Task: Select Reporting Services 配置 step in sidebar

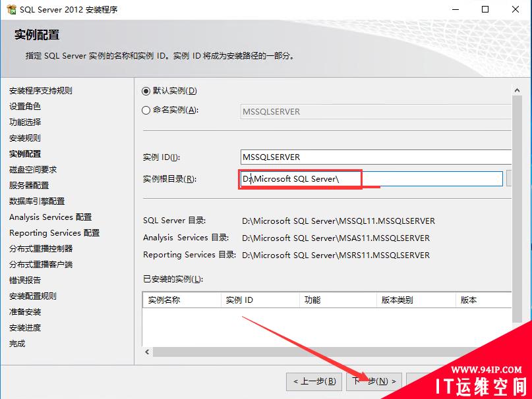Action: click(54, 233)
